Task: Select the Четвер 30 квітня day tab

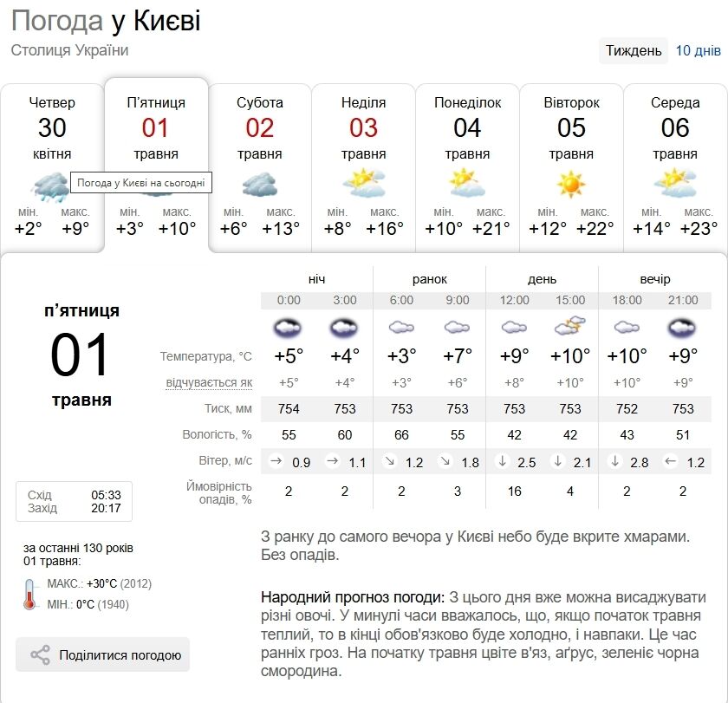Action: coord(52,130)
